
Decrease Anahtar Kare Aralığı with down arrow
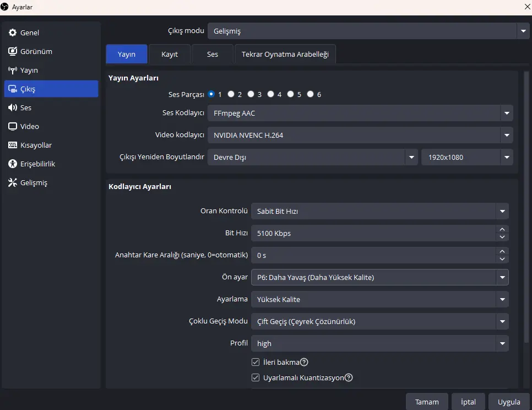502,259
